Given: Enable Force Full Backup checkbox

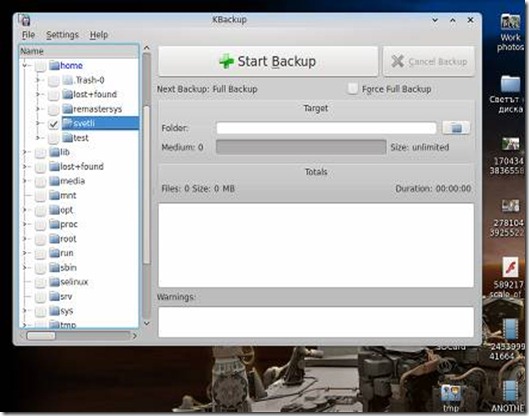Looking at the screenshot, I should pyautogui.click(x=353, y=89).
